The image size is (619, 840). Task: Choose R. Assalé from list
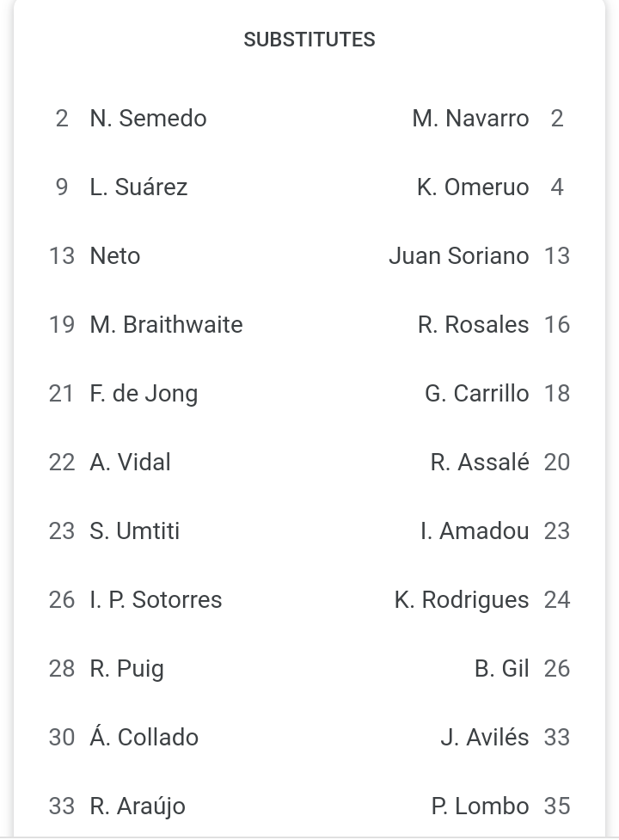click(x=480, y=462)
